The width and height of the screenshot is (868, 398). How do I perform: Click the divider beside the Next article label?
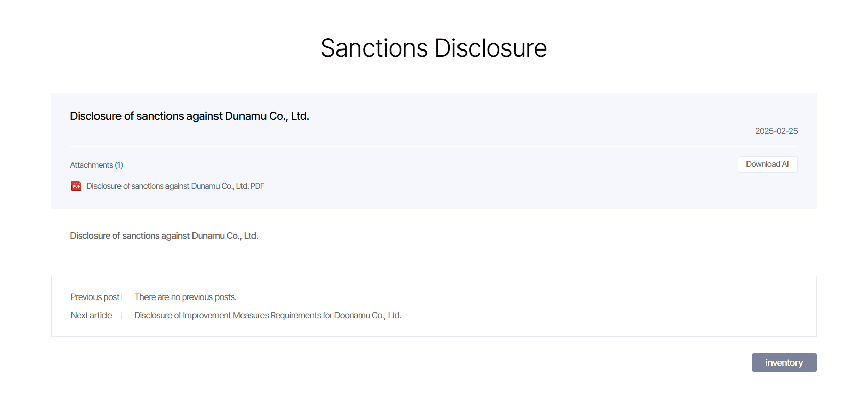121,316
